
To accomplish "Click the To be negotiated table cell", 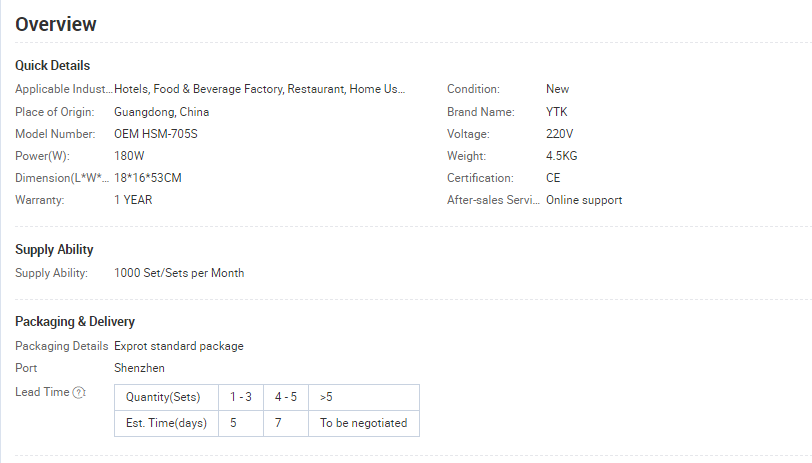I will pyautogui.click(x=364, y=423).
